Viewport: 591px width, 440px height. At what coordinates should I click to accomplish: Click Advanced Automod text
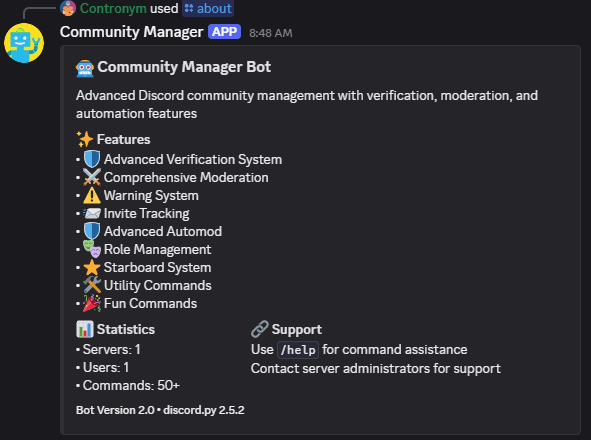point(163,231)
